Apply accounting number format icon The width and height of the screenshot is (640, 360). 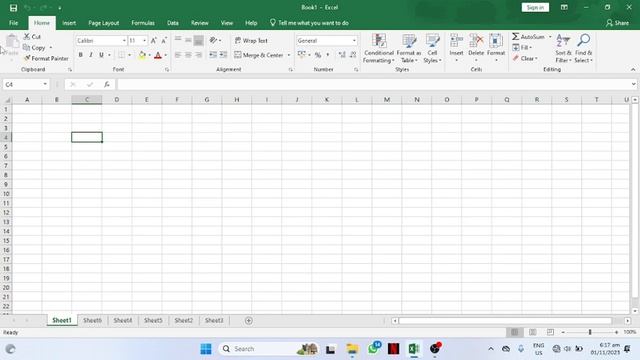pyautogui.click(x=302, y=55)
